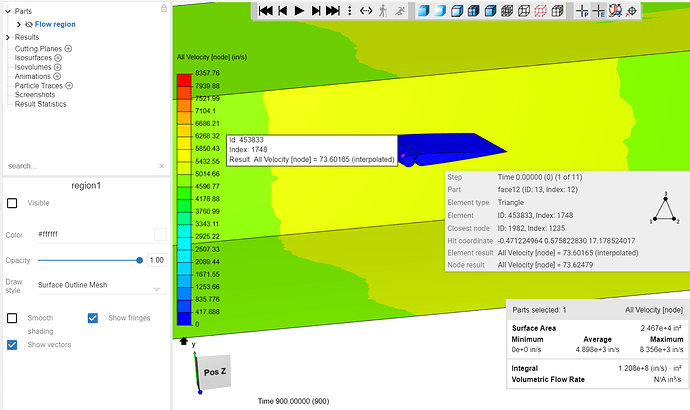This screenshot has height=410, width=690.
Task: Jump to the last animation frame
Action: click(333, 11)
